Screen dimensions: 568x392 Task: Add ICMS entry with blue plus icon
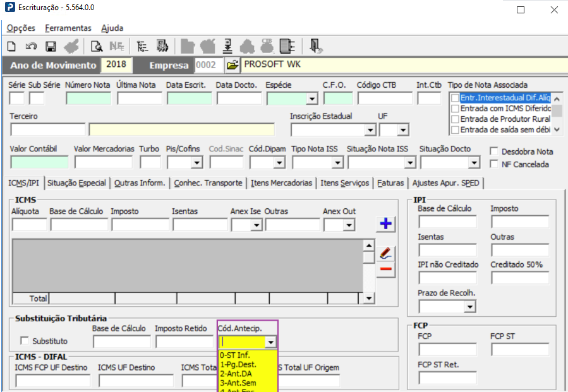[385, 224]
